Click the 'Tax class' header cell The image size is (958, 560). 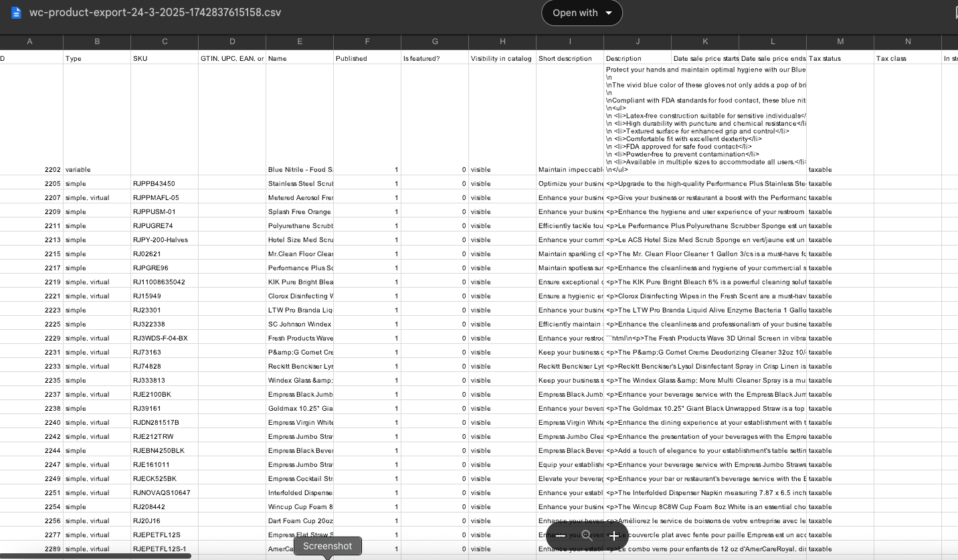908,58
